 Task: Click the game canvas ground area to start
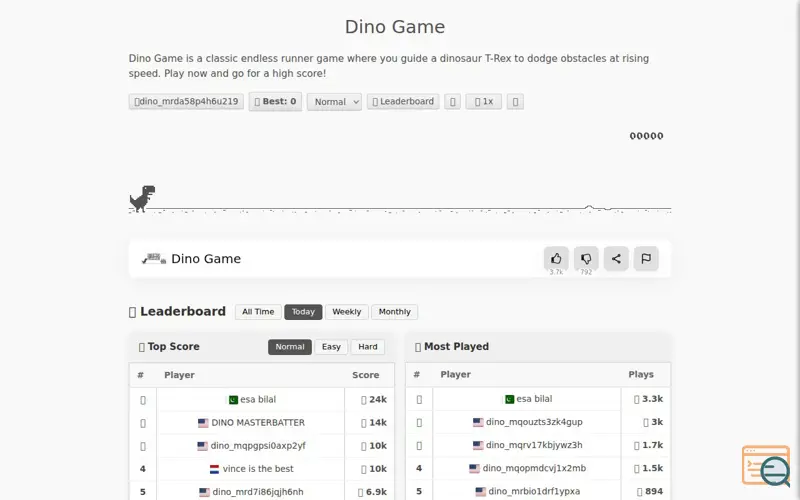point(400,209)
